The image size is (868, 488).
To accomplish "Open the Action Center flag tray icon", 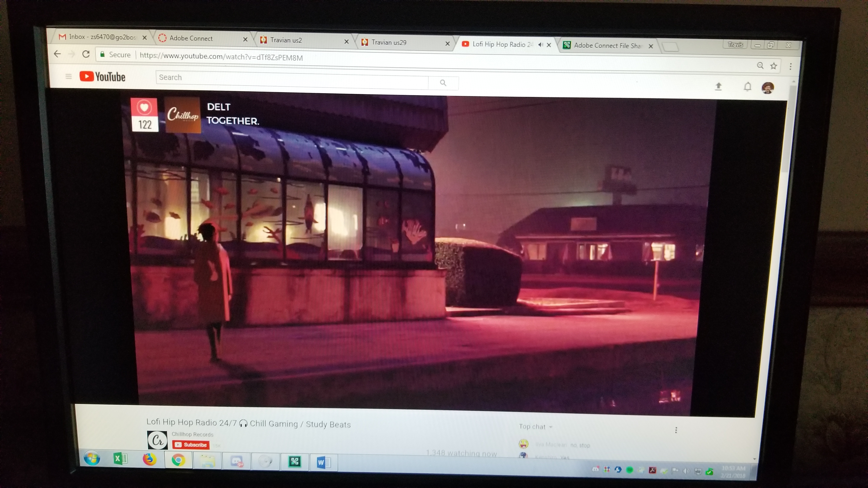I will (x=675, y=471).
